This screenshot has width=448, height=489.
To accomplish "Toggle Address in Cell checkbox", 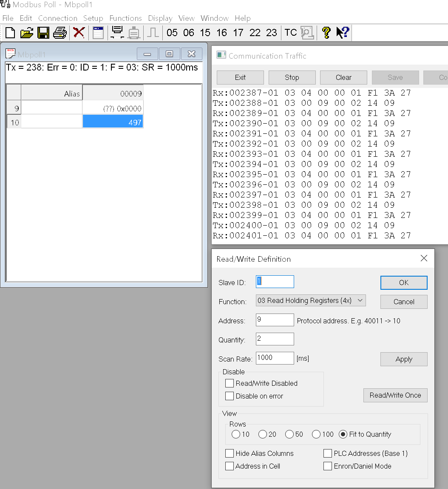I will pos(230,466).
